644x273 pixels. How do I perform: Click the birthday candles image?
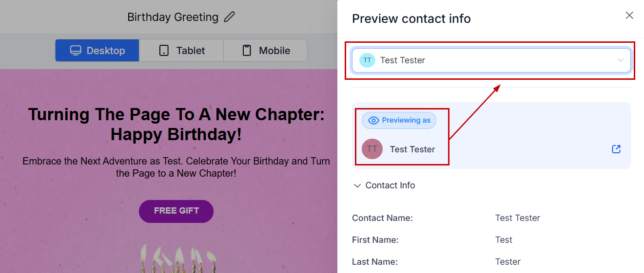tap(178, 259)
